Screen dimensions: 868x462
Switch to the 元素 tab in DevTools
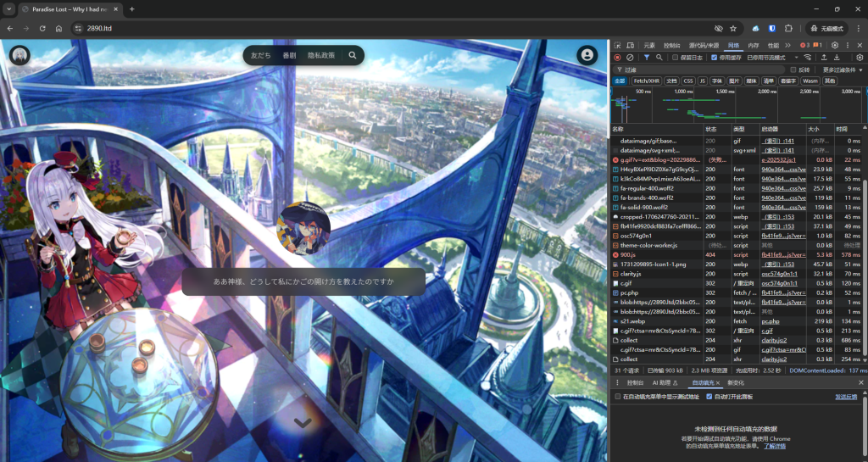[x=649, y=45]
